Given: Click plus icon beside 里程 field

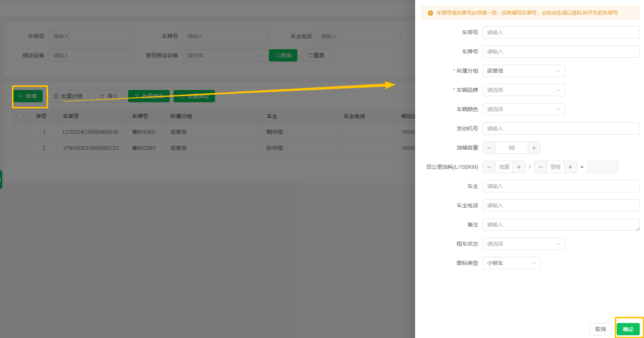Looking at the screenshot, I should pyautogui.click(x=570, y=167).
